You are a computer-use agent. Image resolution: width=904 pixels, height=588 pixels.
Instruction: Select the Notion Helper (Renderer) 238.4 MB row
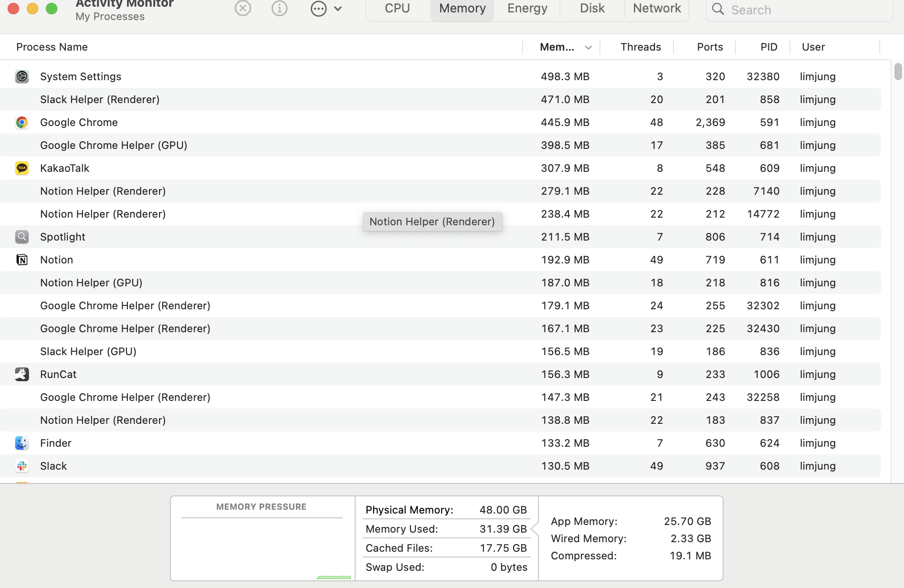(x=440, y=214)
